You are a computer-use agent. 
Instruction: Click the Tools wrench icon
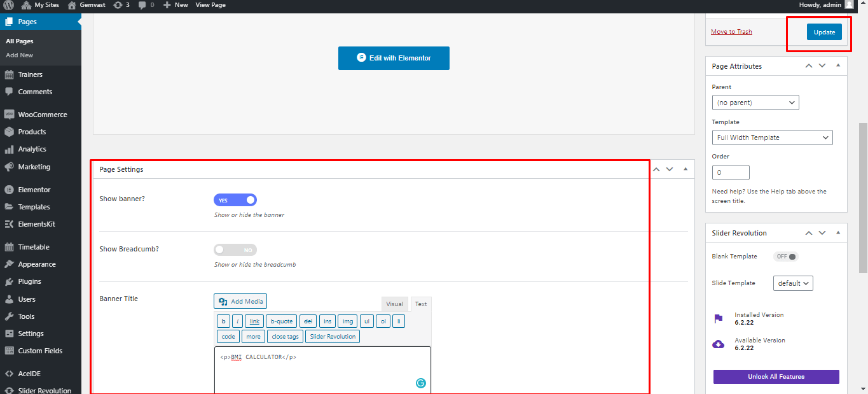pyautogui.click(x=9, y=316)
